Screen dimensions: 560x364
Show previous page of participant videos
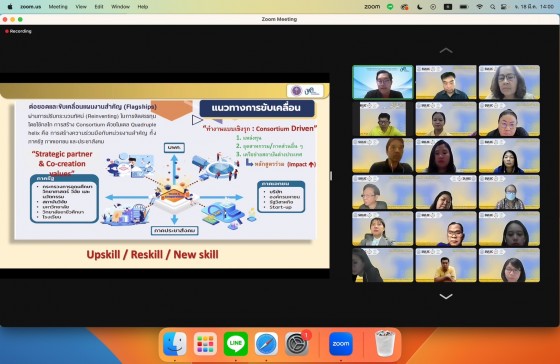tap(446, 51)
